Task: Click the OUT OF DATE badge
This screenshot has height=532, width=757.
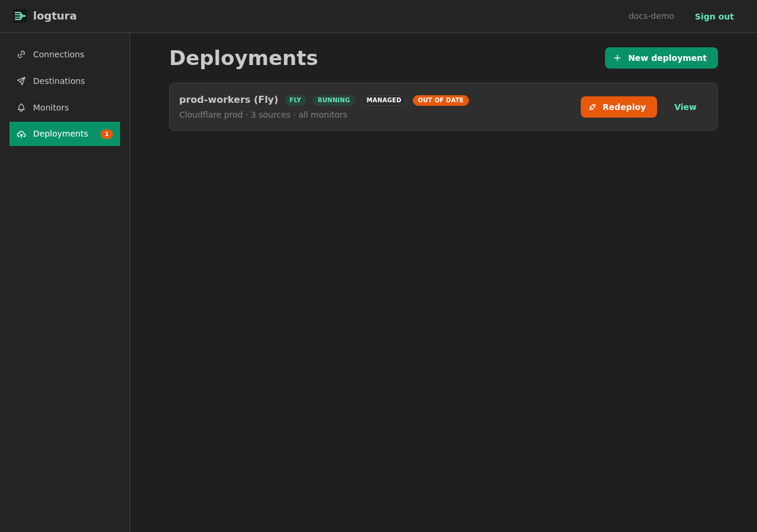Action: point(441,100)
